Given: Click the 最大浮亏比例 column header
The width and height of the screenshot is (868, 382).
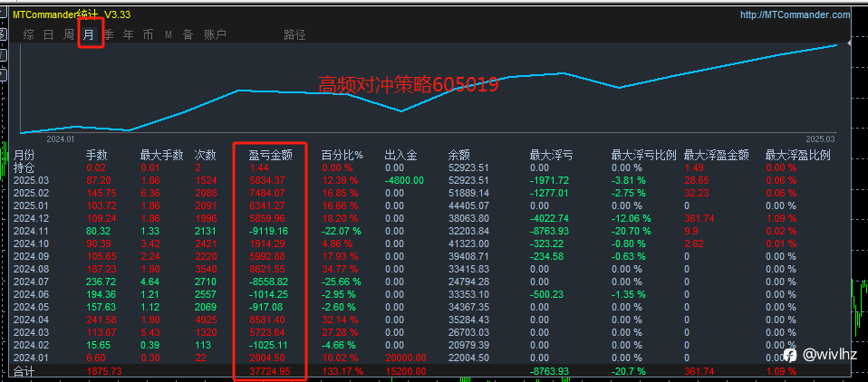Looking at the screenshot, I should [x=644, y=156].
